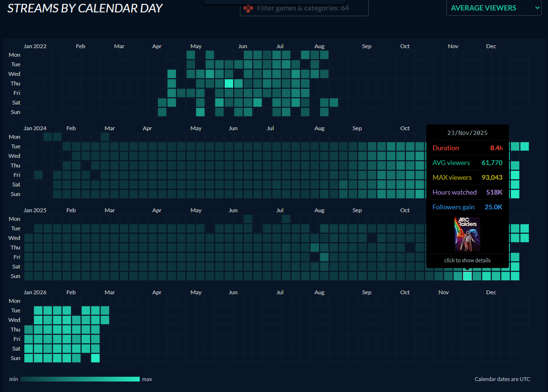Viewport: 548px width, 392px height.
Task: Click the 'STREAMS BY CALENDAR DAY' heading
Action: (x=85, y=8)
